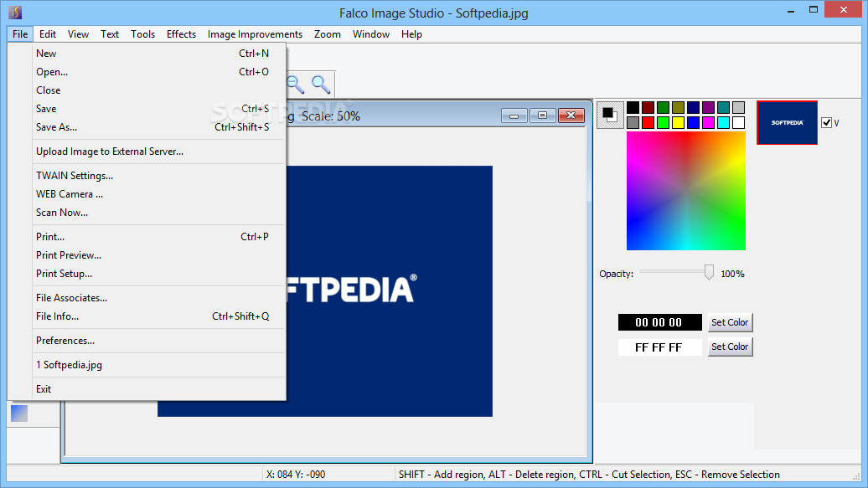This screenshot has width=868, height=488.
Task: Select the light gray swatch
Action: pyautogui.click(x=738, y=107)
